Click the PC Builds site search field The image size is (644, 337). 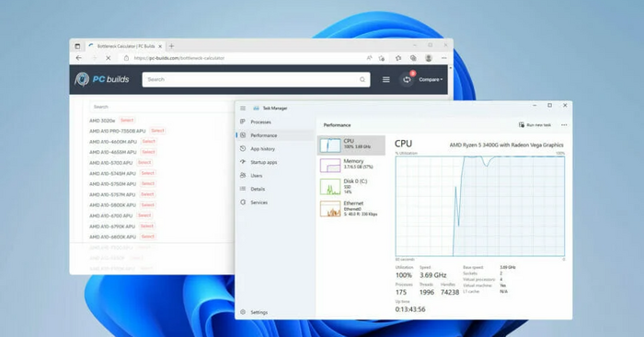tap(256, 80)
